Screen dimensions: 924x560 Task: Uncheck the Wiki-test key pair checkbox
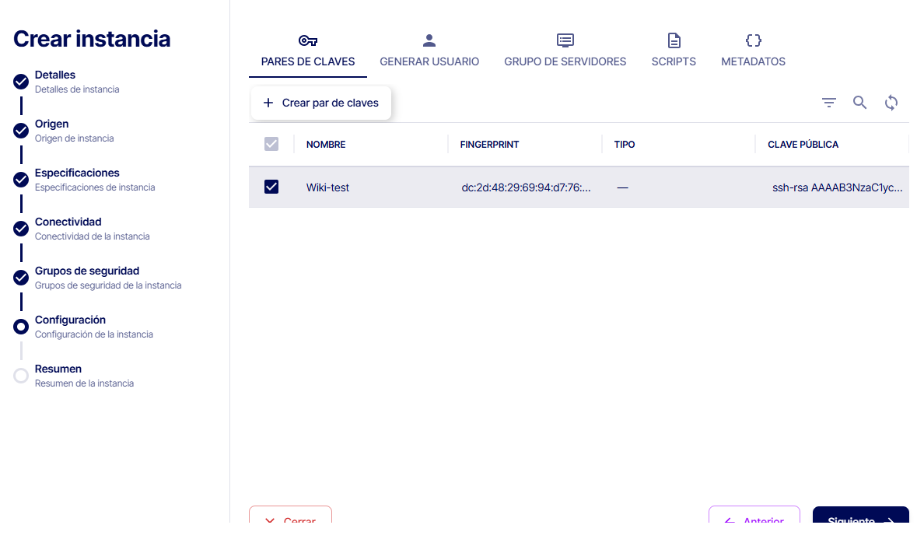(271, 187)
